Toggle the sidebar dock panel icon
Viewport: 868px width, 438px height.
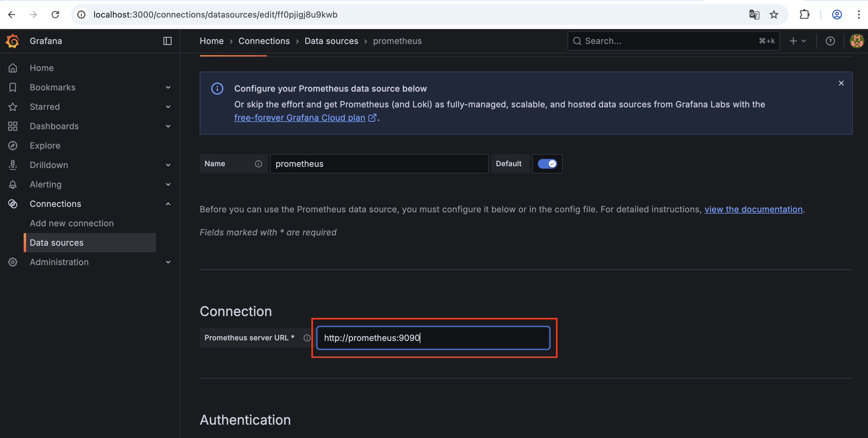(x=168, y=41)
